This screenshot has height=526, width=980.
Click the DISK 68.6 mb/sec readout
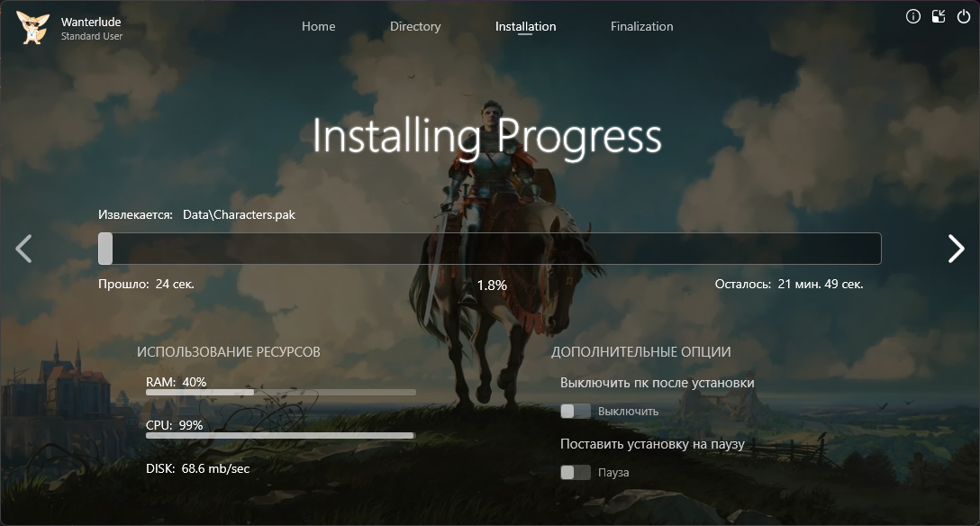(197, 468)
